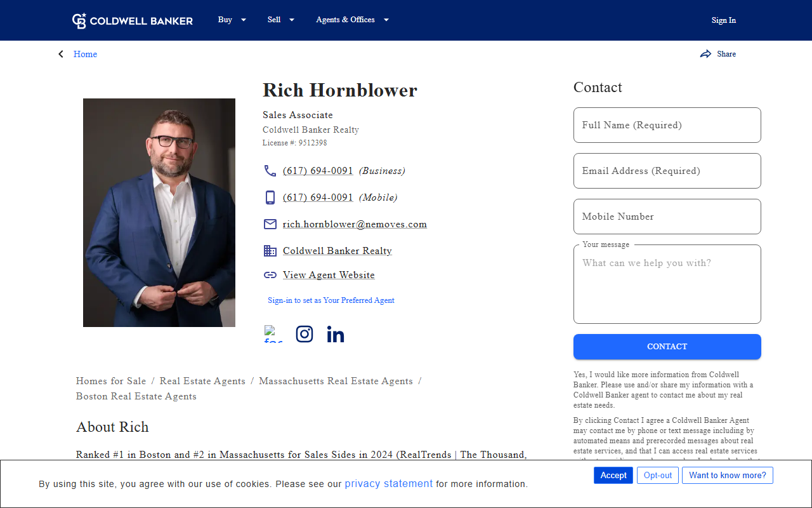The image size is (812, 508).
Task: Focus the Email Address (Required) field
Action: 667,171
